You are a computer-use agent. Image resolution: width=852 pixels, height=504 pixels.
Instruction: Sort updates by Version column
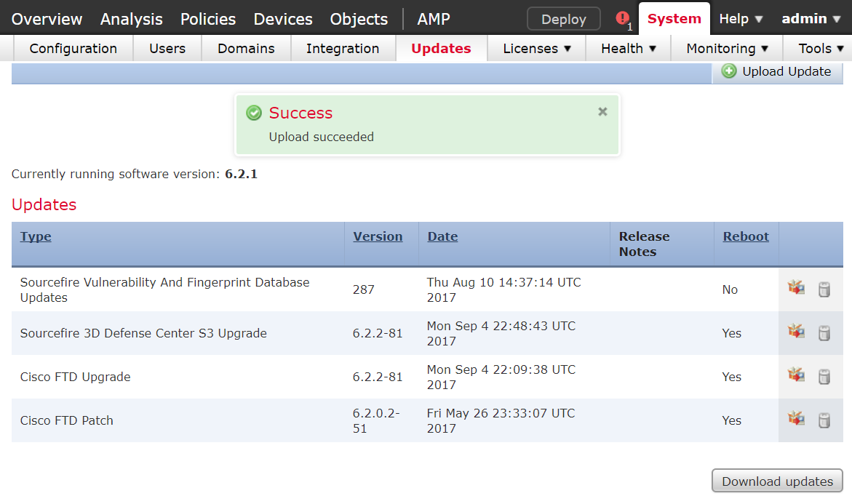(378, 236)
